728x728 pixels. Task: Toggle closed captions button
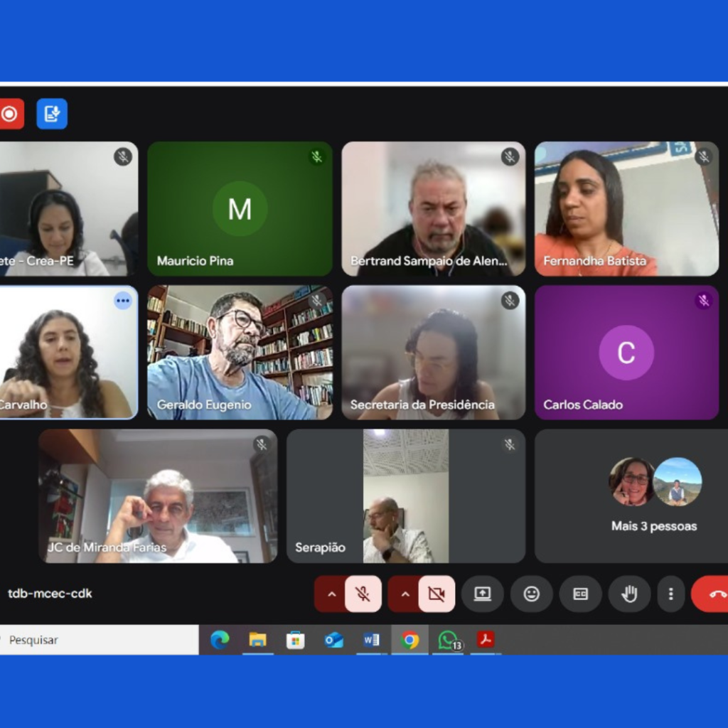(580, 594)
